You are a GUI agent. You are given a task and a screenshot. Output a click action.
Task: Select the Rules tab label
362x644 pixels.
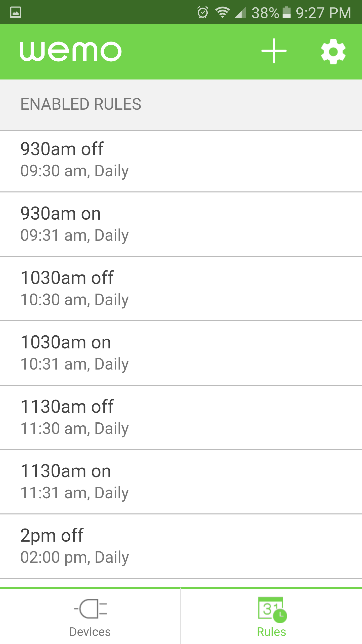point(271,632)
